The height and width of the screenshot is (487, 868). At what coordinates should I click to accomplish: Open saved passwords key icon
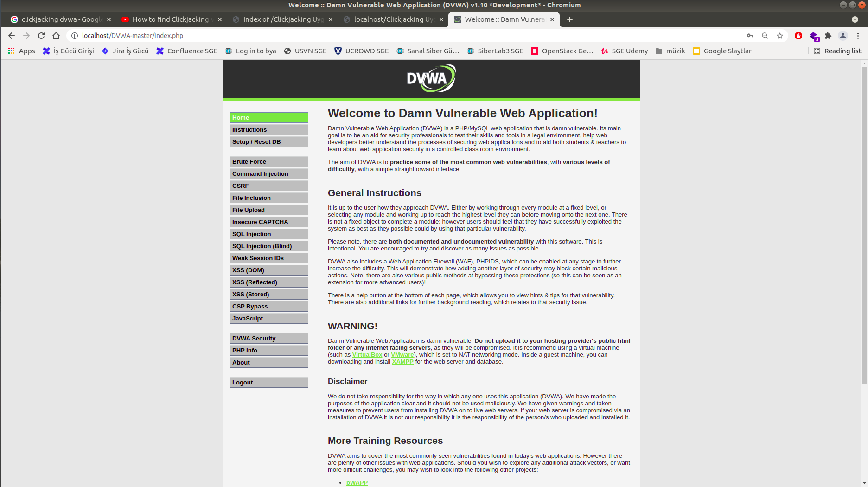pos(750,36)
